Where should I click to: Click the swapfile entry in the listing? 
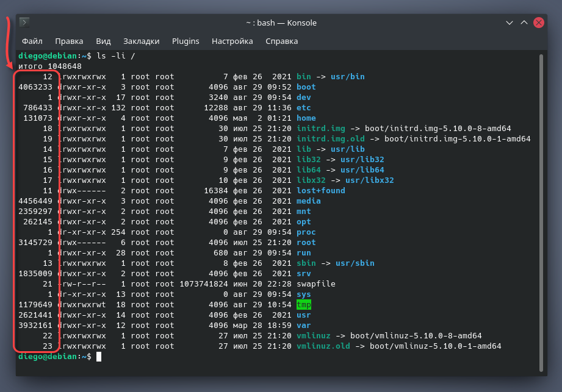tap(315, 284)
